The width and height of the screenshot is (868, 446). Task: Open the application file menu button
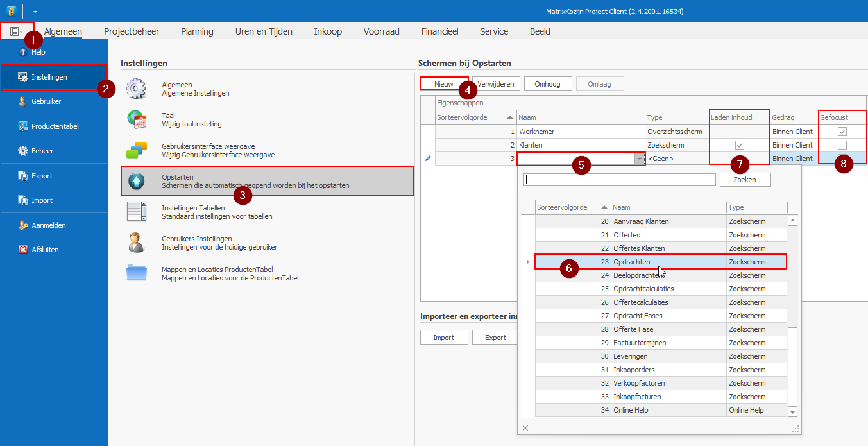click(17, 31)
